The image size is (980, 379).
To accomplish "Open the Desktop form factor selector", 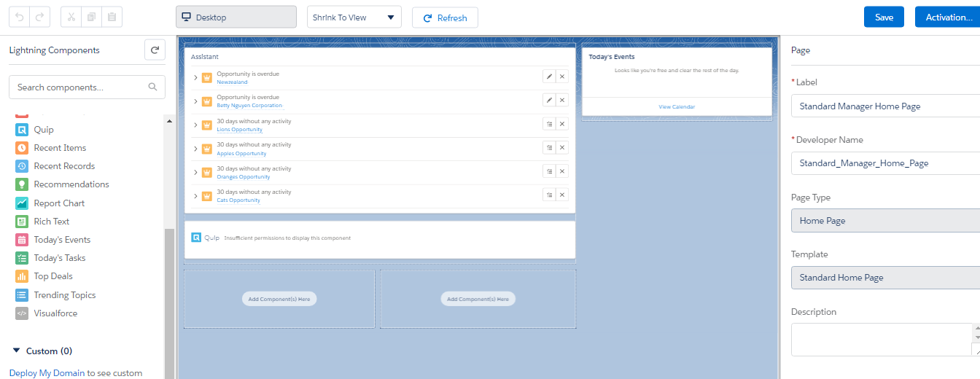I will 236,17.
